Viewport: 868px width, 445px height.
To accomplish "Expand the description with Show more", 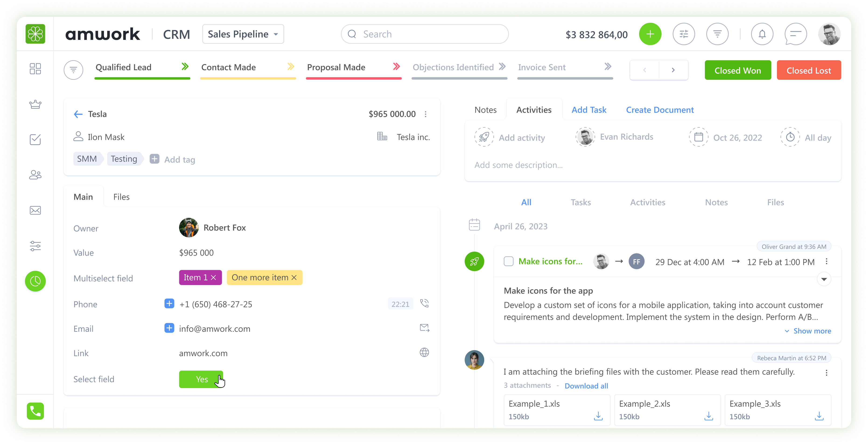I will click(x=808, y=331).
